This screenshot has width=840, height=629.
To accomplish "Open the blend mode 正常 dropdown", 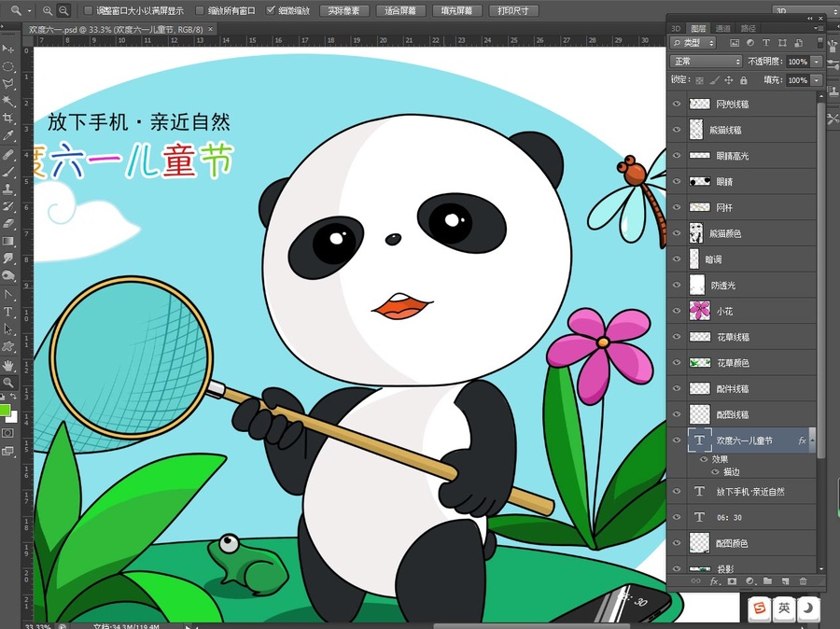I will [x=706, y=62].
